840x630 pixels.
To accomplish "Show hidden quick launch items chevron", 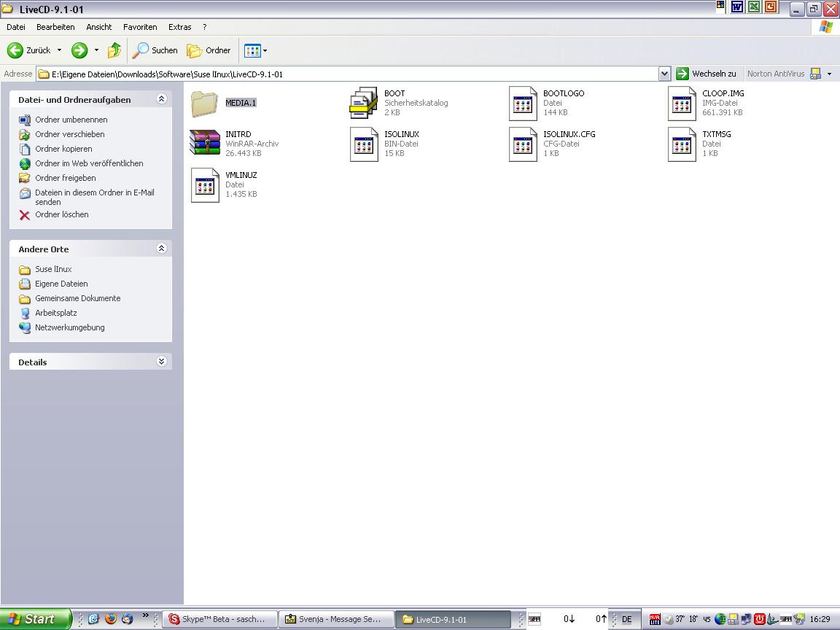I will pyautogui.click(x=145, y=615).
